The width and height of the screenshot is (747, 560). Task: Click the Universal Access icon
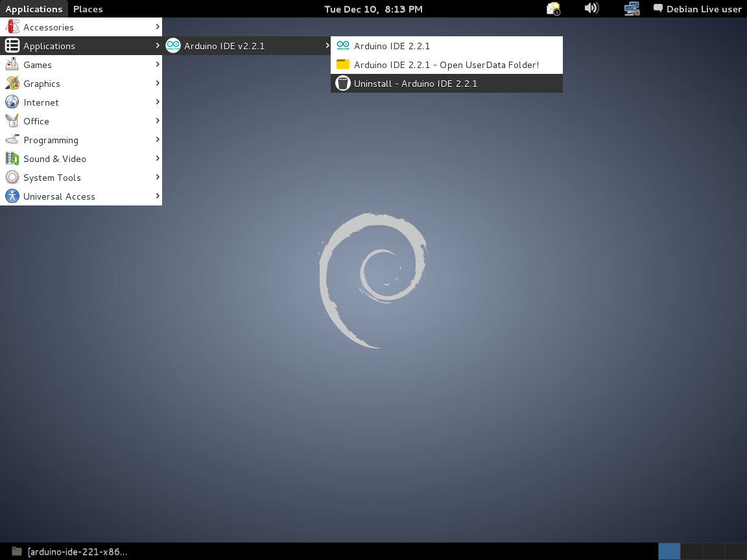tap(12, 196)
